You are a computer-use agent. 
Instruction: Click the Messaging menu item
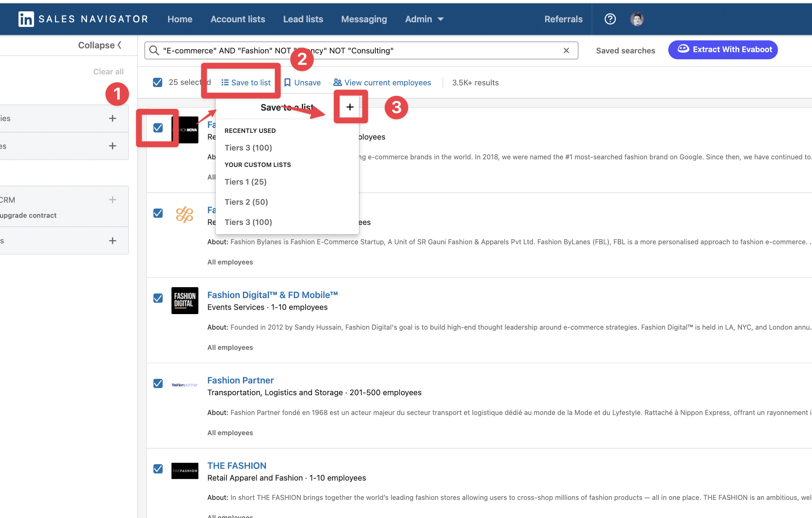coord(364,19)
